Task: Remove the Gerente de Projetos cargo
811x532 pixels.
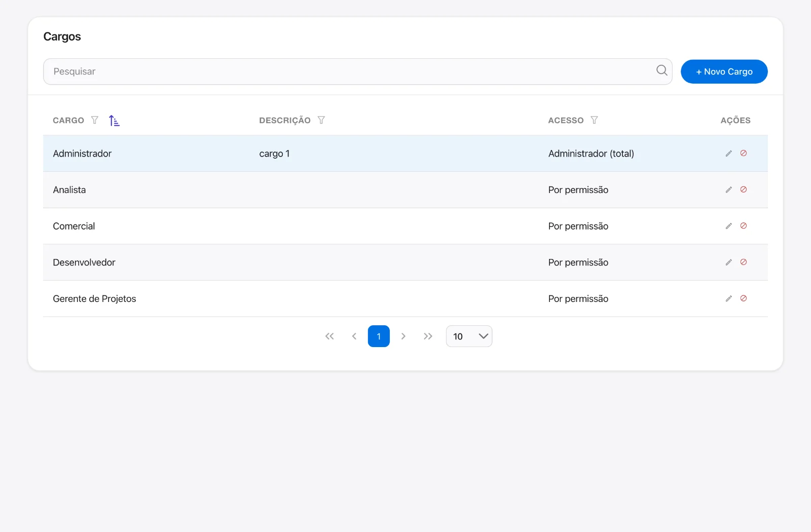Action: click(x=744, y=298)
